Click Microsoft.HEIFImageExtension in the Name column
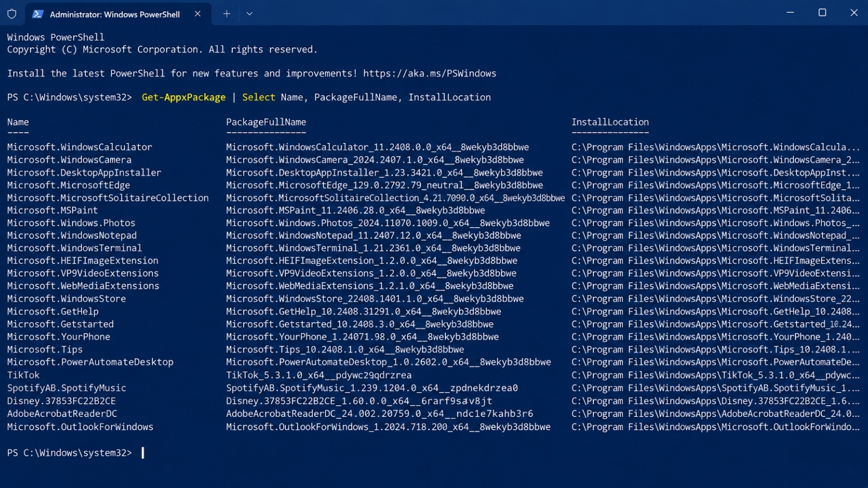868x488 pixels. (83, 261)
